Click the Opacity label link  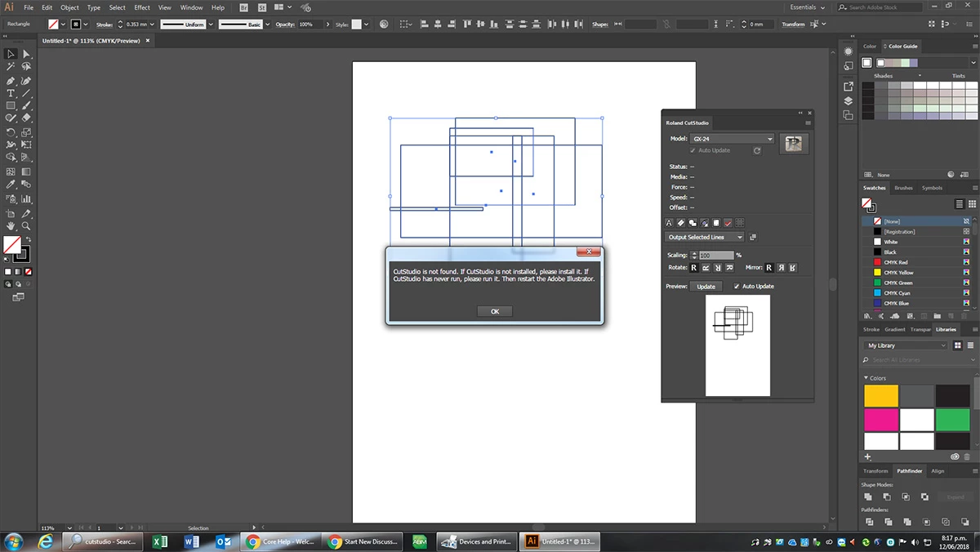(x=284, y=24)
